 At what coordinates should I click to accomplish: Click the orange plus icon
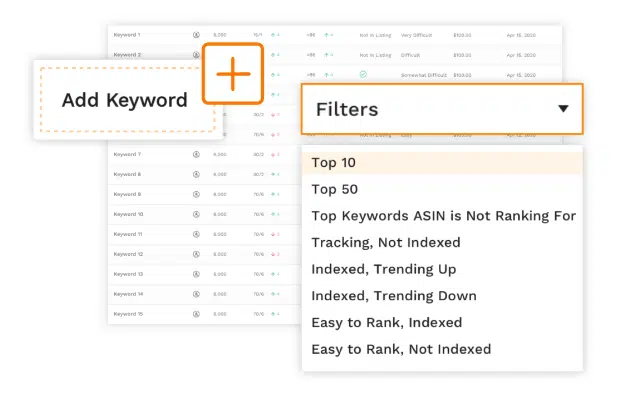pyautogui.click(x=233, y=74)
